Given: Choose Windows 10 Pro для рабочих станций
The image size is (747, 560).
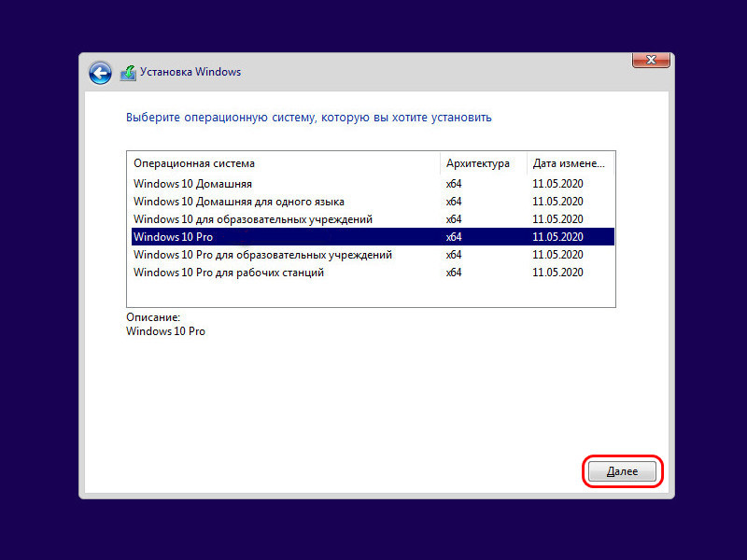Looking at the screenshot, I should click(373, 273).
